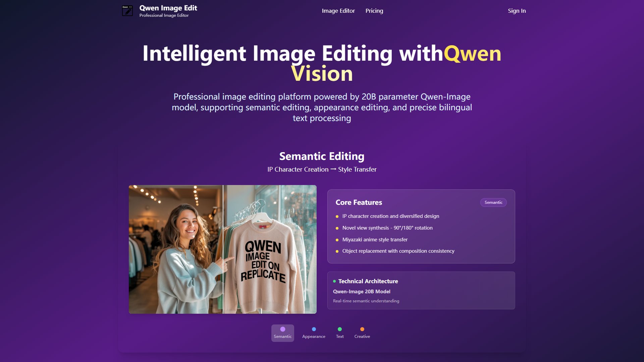
Task: Click the 'Professional Image Editor' tagline
Action: tap(164, 15)
